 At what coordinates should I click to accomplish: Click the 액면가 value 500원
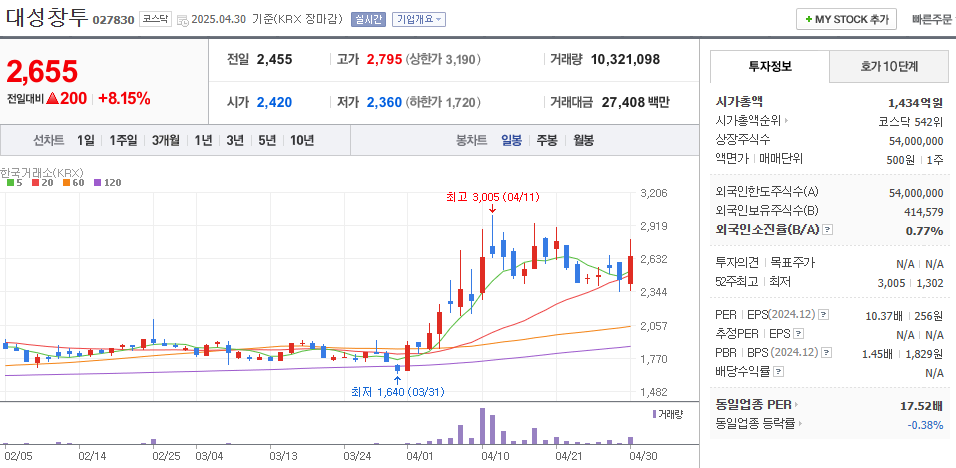pyautogui.click(x=901, y=159)
